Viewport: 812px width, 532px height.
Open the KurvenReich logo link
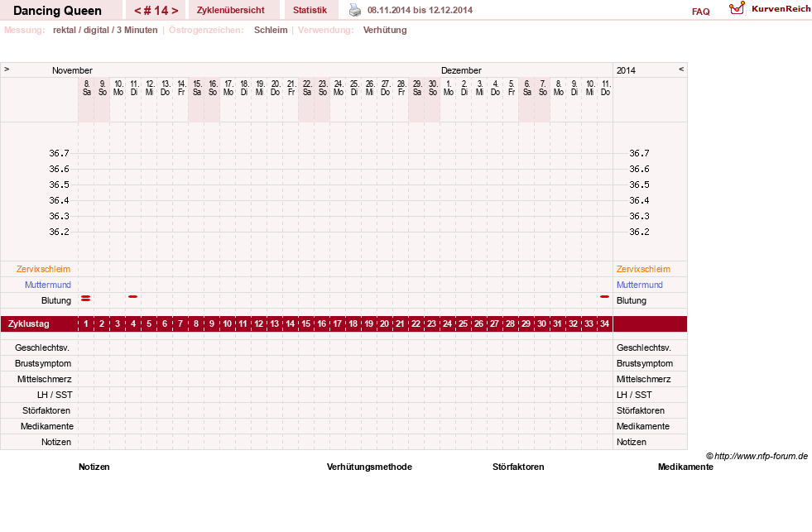(x=770, y=9)
